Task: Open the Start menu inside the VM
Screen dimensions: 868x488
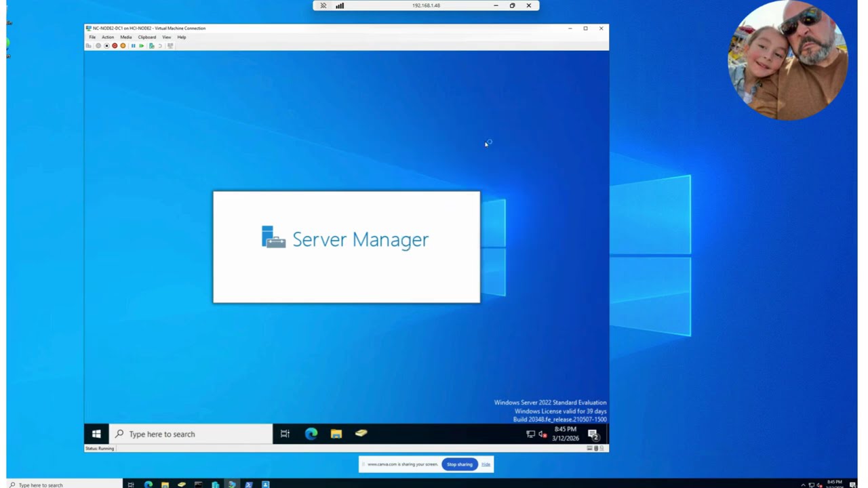Action: (x=96, y=434)
